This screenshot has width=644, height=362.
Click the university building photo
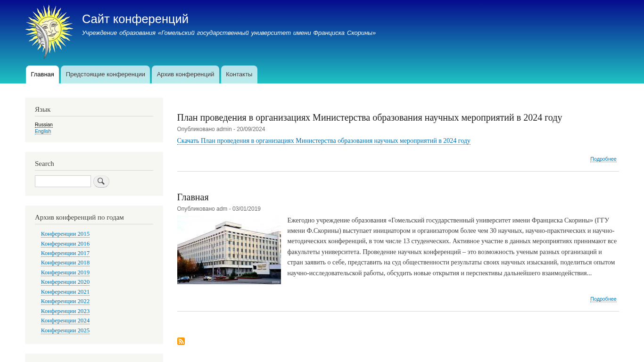coord(229,250)
